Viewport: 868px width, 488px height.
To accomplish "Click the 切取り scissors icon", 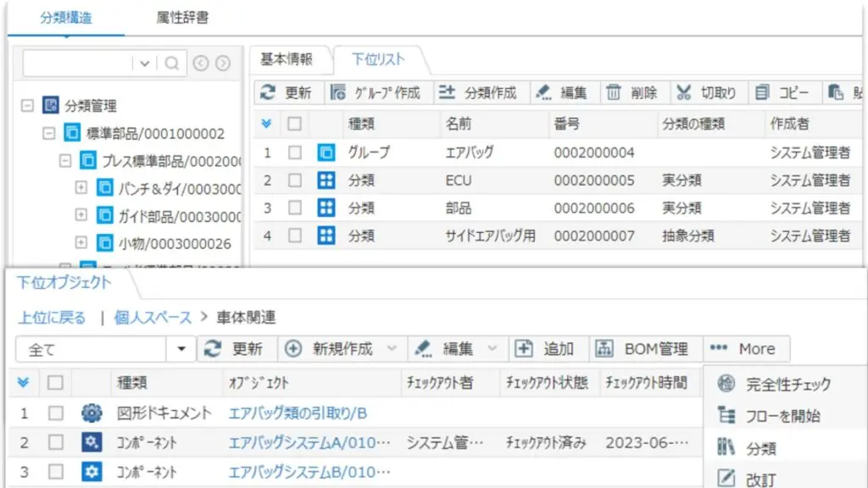I will pos(684,92).
